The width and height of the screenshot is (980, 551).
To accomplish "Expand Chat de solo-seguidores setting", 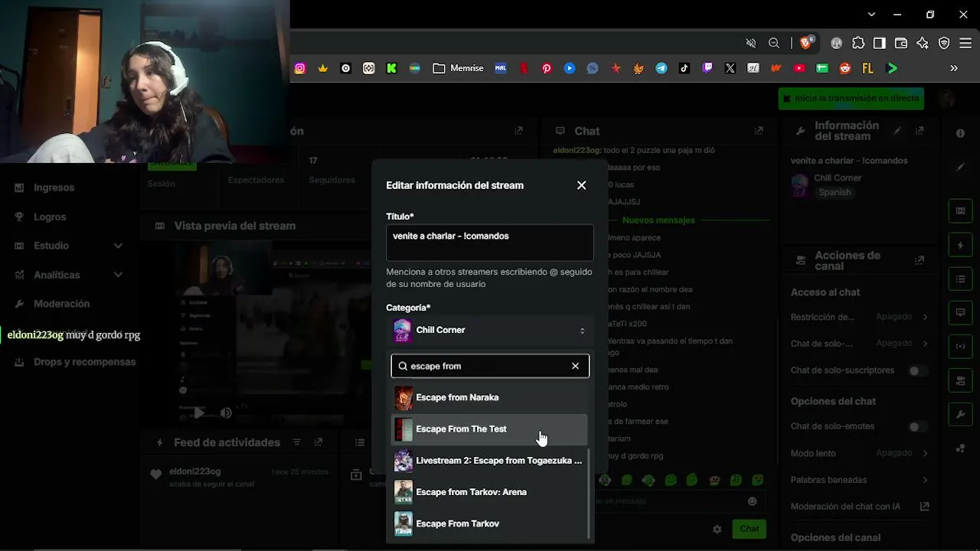I will point(859,344).
